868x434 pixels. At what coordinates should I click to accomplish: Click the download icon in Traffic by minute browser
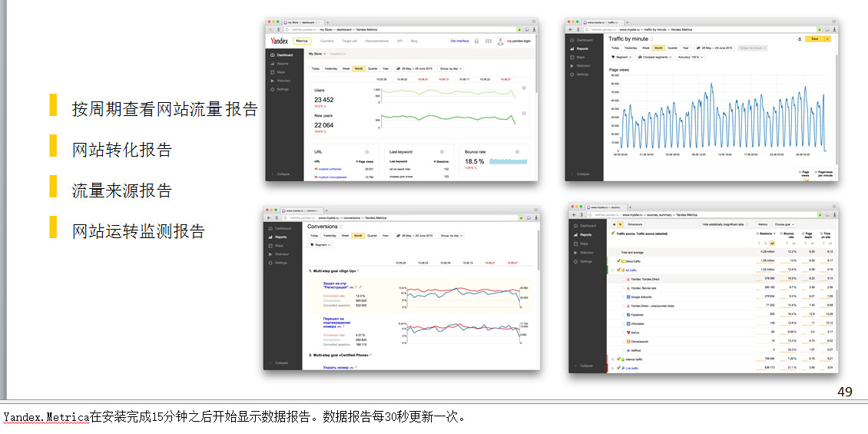pos(834,29)
